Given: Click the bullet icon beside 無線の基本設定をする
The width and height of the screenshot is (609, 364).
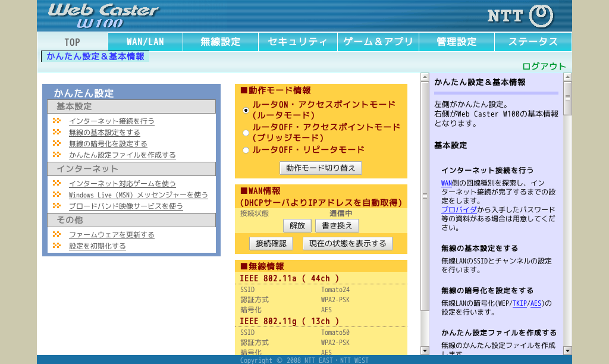Looking at the screenshot, I should [58, 133].
